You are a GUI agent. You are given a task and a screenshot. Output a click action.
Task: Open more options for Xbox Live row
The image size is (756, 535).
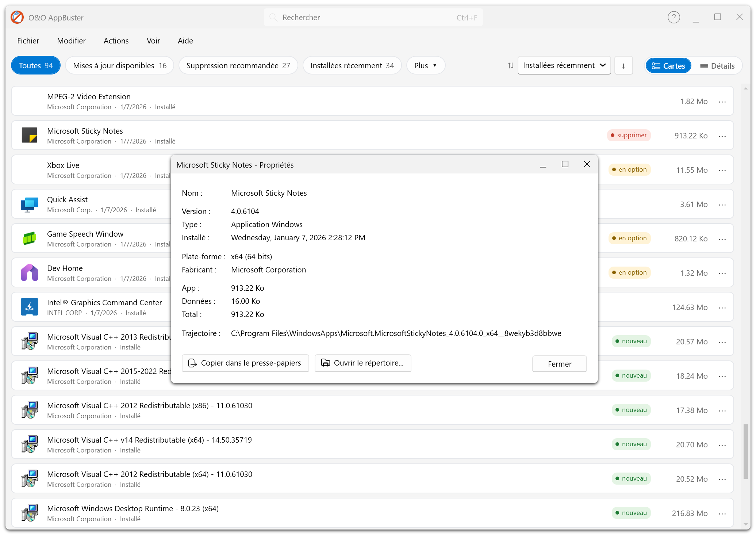point(722,171)
